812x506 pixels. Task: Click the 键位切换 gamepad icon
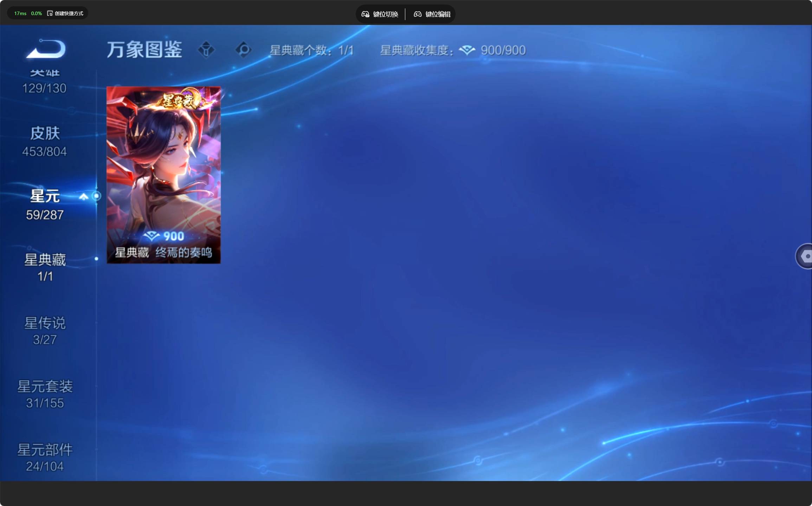click(365, 14)
